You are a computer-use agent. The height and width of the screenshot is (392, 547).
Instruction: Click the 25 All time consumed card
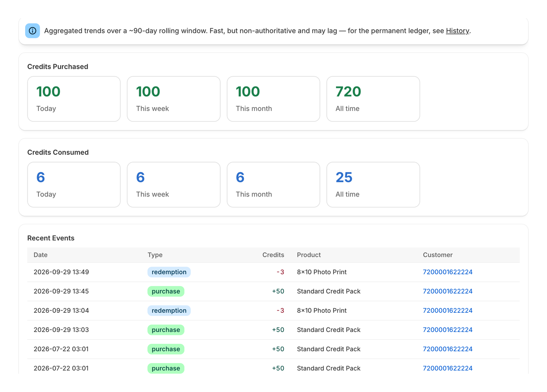(373, 185)
